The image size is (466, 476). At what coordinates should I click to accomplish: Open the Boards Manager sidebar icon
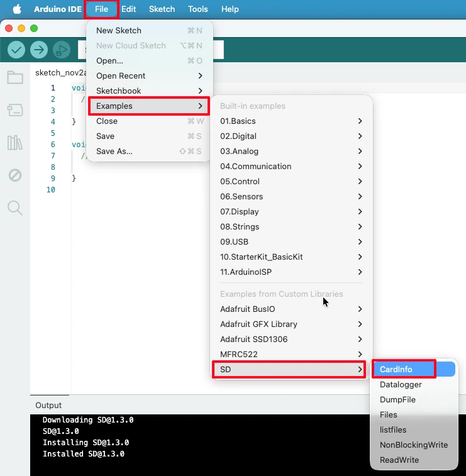point(15,110)
